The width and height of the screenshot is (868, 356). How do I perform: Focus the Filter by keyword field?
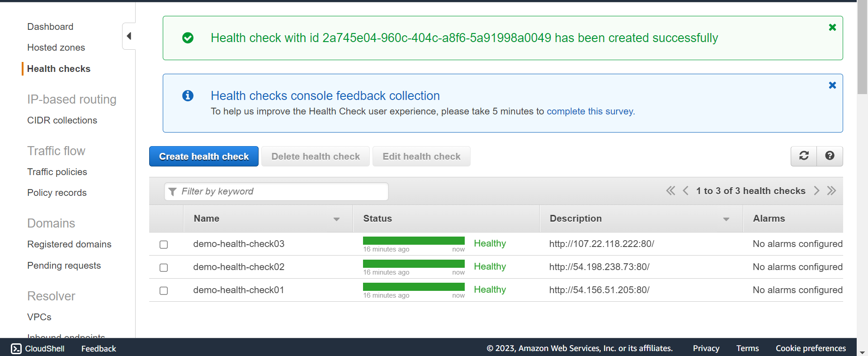point(276,192)
